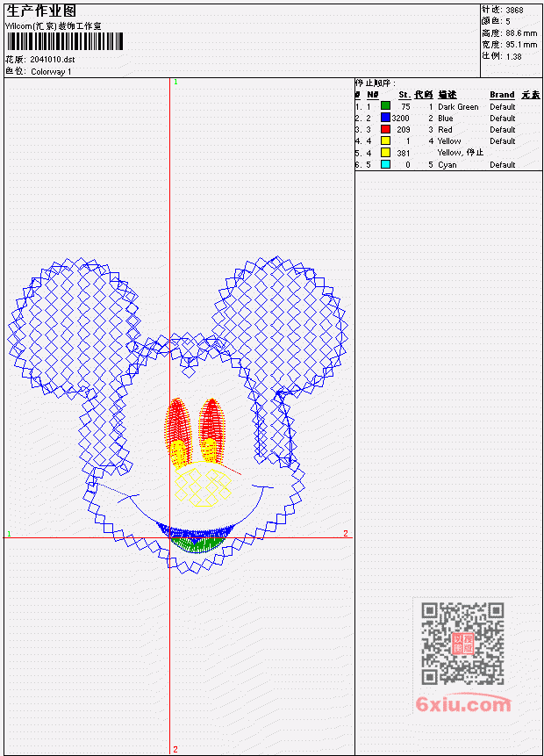Image resolution: width=544 pixels, height=756 pixels.
Task: Select the 'Yellow, 停止' description text
Action: click(460, 153)
